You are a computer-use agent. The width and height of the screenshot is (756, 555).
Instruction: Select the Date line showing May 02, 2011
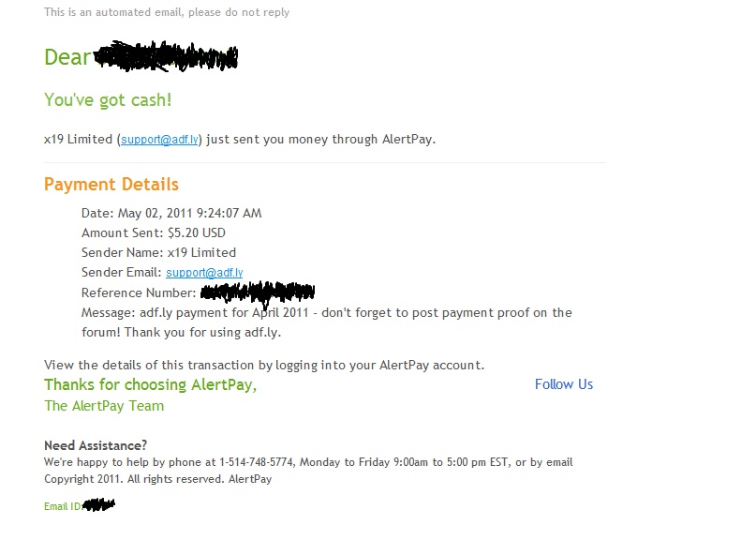(x=171, y=214)
